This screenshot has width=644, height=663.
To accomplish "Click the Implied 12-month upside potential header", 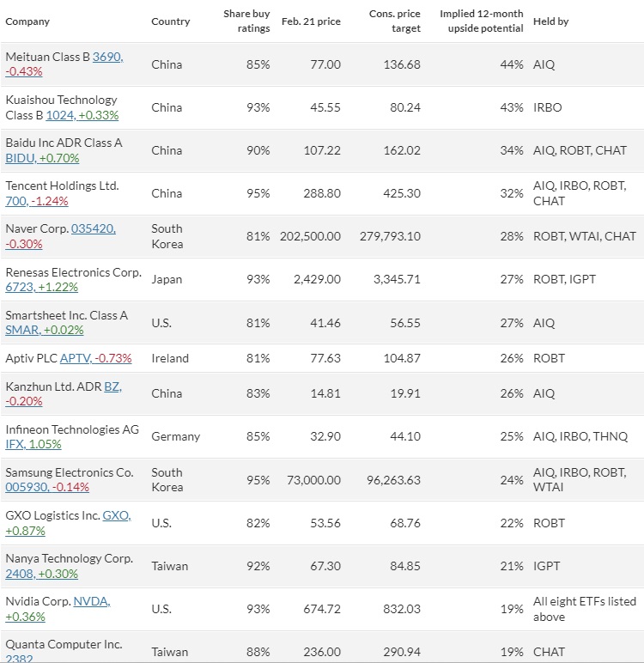I will (x=481, y=21).
